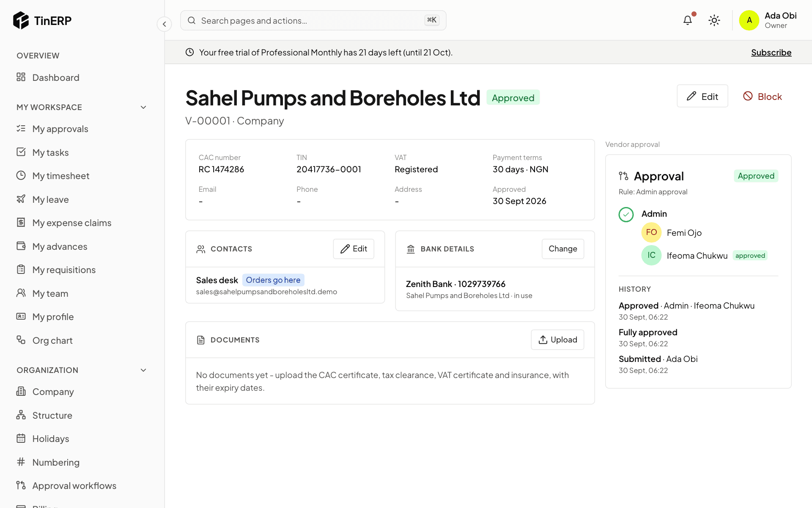Click the Company building icon
Viewport: 812px width, 508px height.
point(21,391)
